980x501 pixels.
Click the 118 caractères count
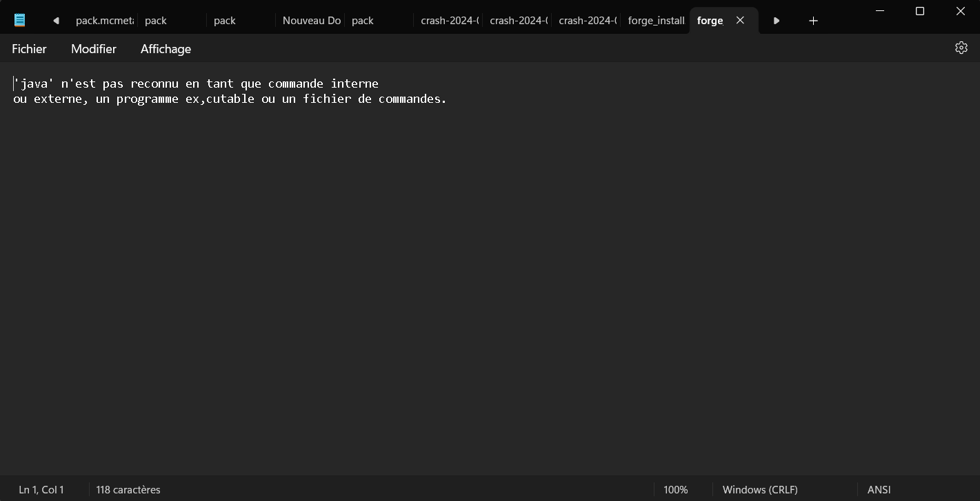(x=128, y=489)
